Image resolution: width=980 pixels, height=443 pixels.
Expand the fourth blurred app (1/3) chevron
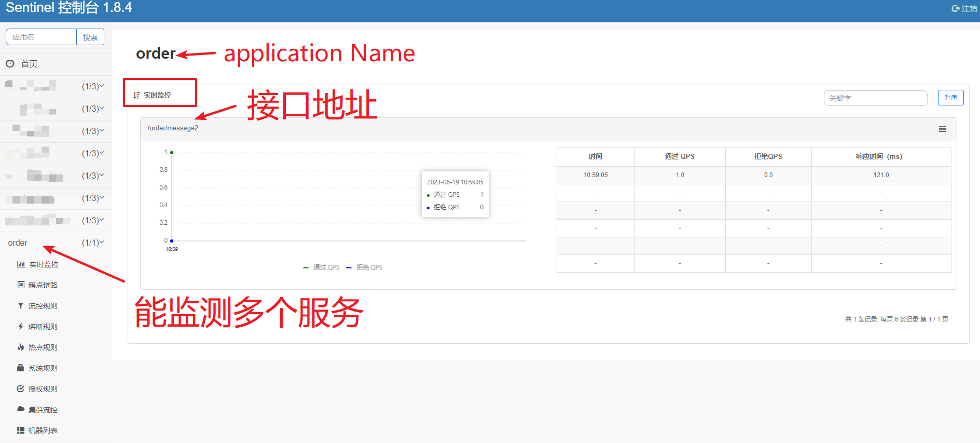[102, 153]
